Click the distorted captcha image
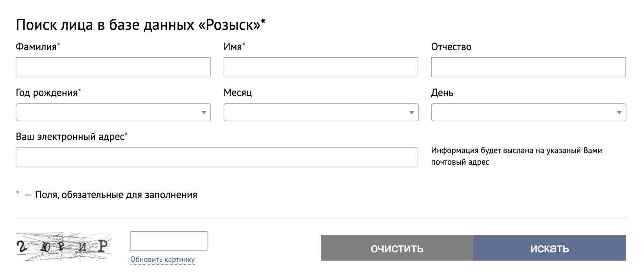This screenshot has height=277, width=644. (x=64, y=246)
